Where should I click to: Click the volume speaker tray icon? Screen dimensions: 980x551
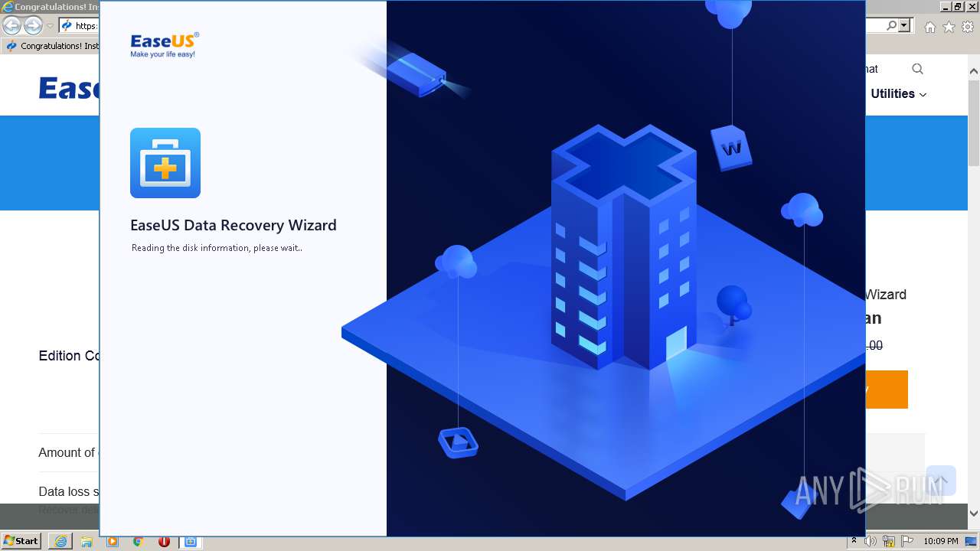(x=871, y=541)
